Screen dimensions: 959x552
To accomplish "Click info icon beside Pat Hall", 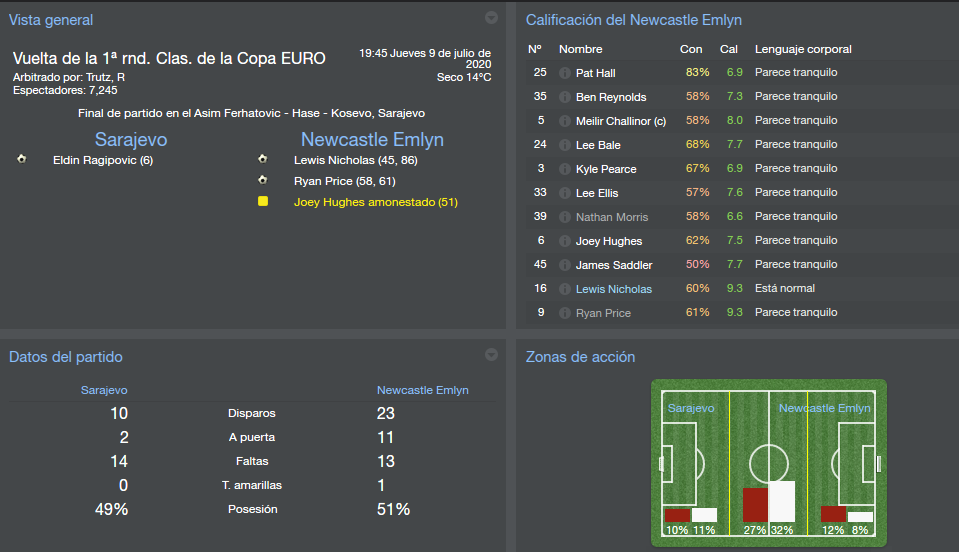I will (565, 73).
